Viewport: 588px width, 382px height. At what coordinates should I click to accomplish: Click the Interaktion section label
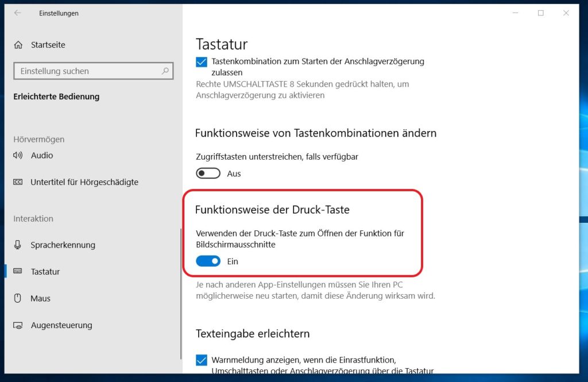[x=33, y=218]
